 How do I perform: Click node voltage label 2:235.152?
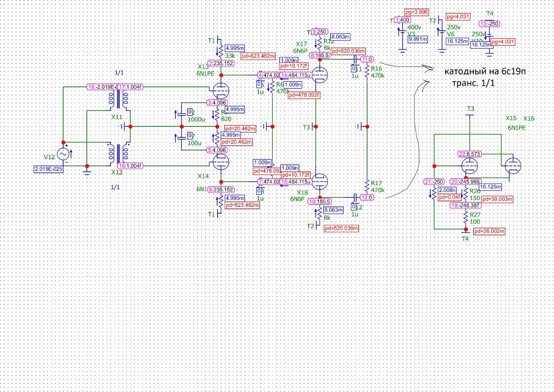point(221,63)
